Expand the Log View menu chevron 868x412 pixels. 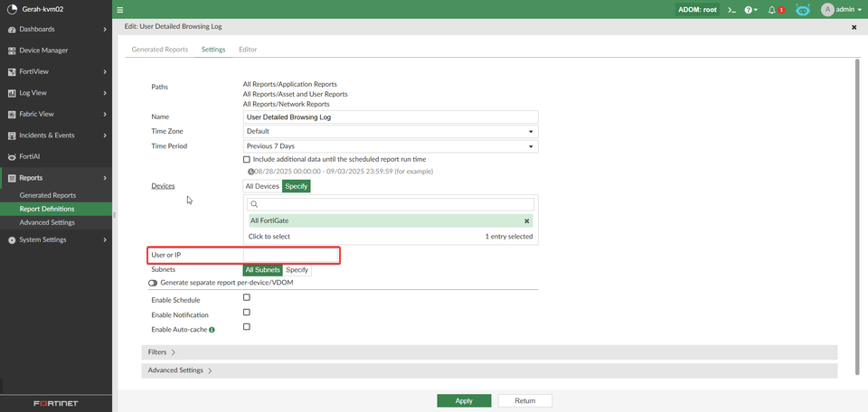[x=105, y=93]
